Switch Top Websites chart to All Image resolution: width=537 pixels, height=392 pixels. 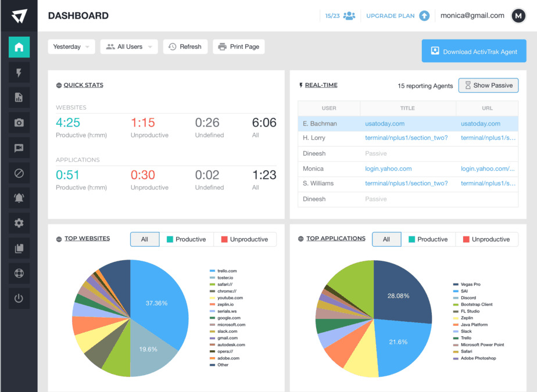tap(145, 239)
